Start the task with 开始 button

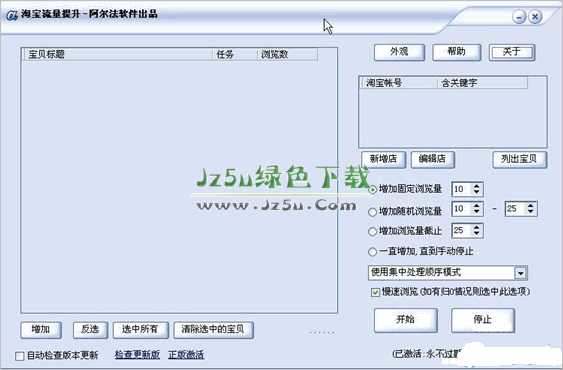coord(406,320)
